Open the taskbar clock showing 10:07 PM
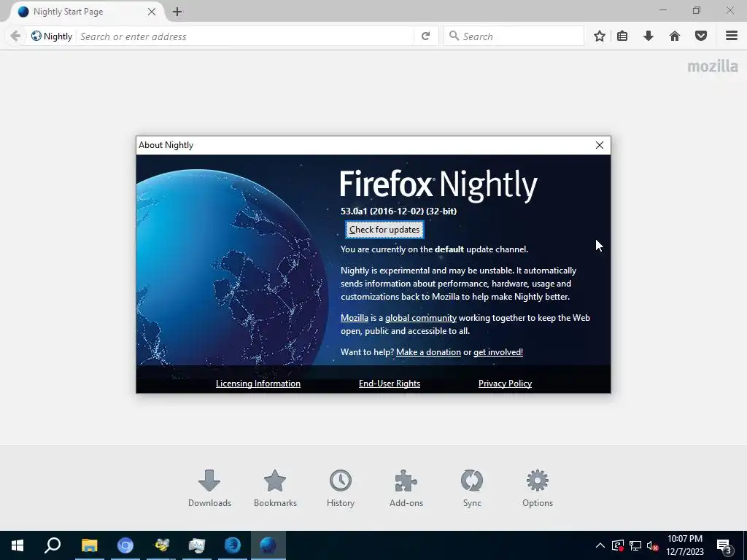The height and width of the screenshot is (560, 747). (x=685, y=545)
